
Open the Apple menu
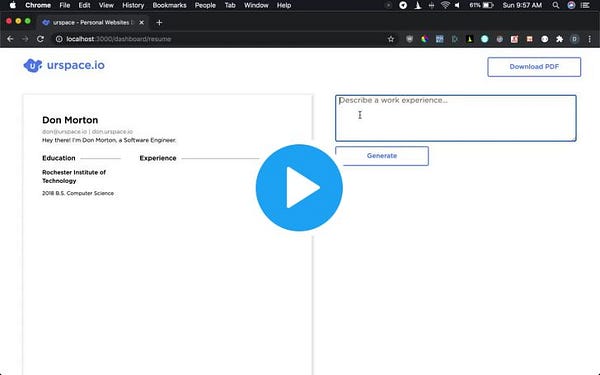(x=13, y=5)
